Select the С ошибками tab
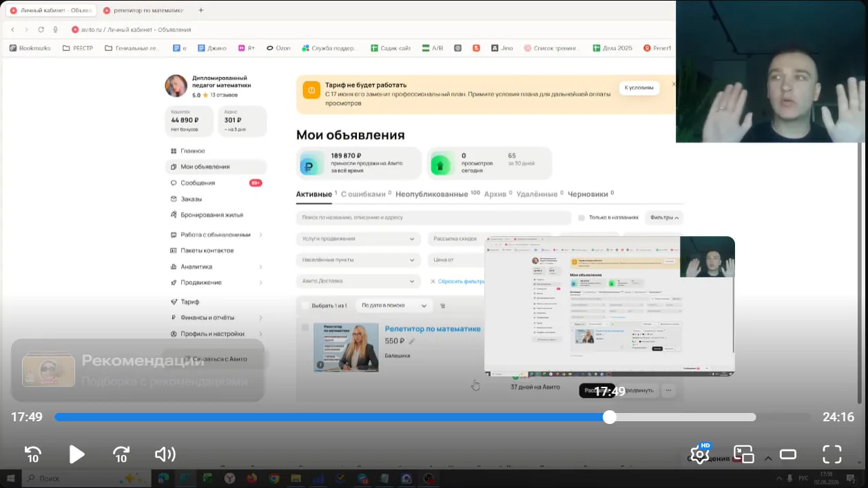The image size is (868, 488). [x=363, y=194]
